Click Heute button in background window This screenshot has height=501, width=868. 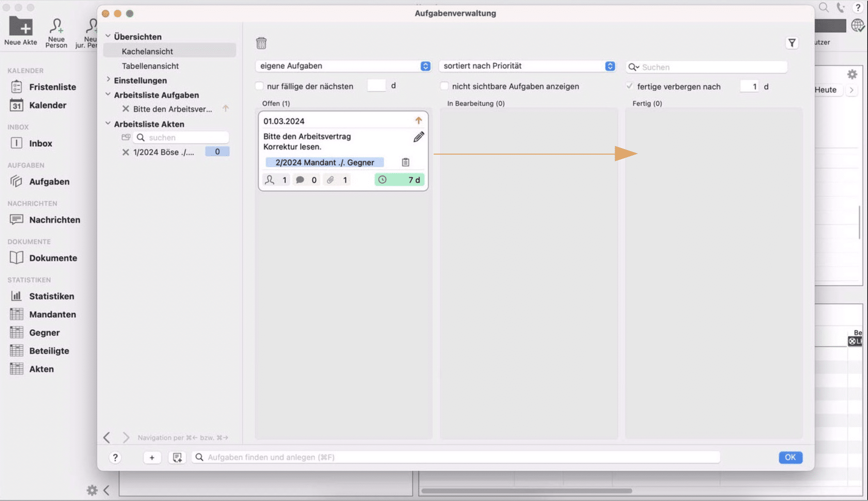click(x=826, y=90)
